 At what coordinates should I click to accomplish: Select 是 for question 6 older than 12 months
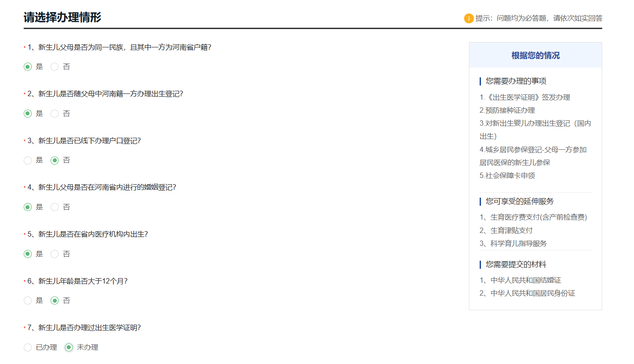click(x=28, y=301)
